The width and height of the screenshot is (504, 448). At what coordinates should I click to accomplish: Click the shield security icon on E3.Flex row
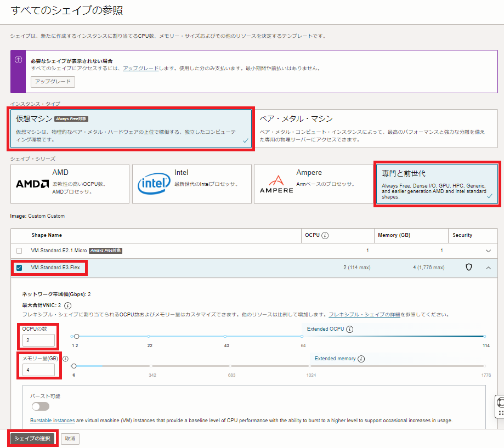[469, 267]
